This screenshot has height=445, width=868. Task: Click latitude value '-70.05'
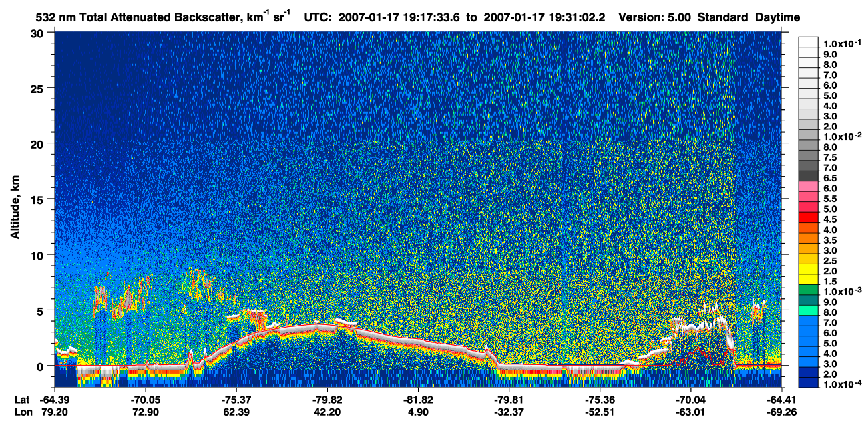[146, 400]
